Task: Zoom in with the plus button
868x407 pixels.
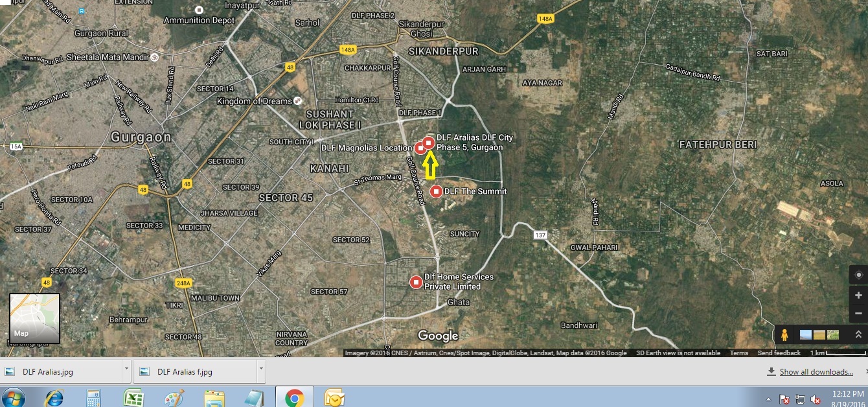Action: pos(858,296)
